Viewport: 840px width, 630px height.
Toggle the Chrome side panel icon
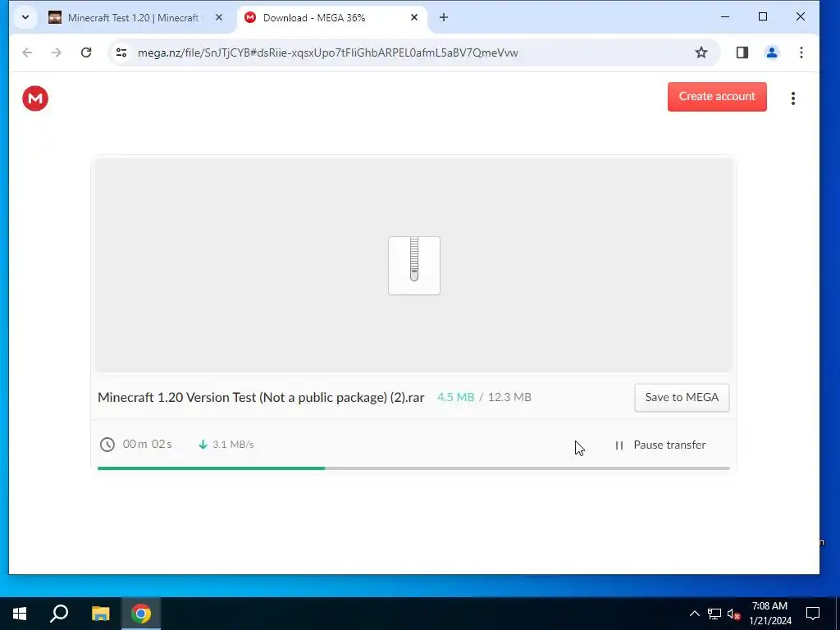point(742,52)
